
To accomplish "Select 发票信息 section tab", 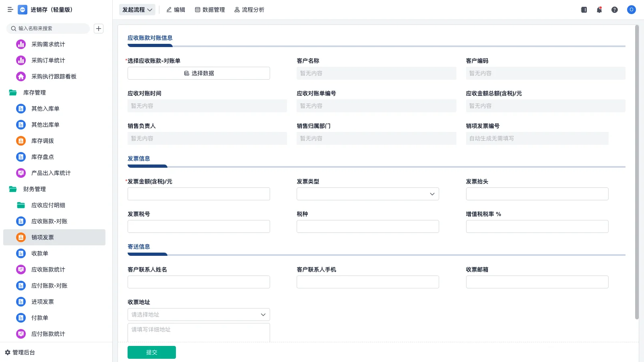I will (139, 158).
